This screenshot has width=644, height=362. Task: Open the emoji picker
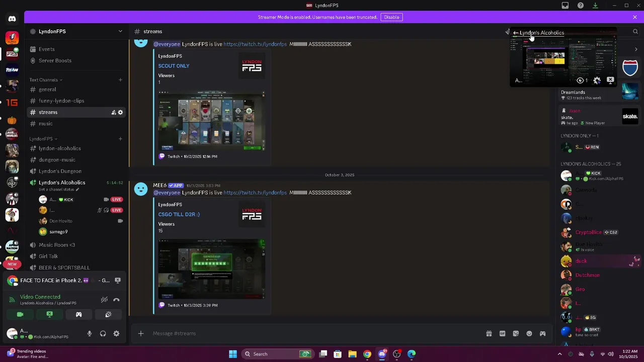click(x=529, y=333)
